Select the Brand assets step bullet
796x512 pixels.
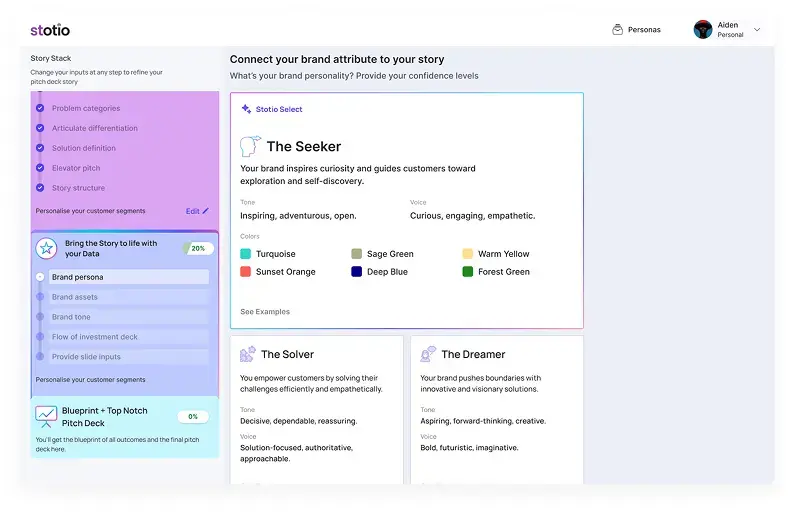[40, 297]
